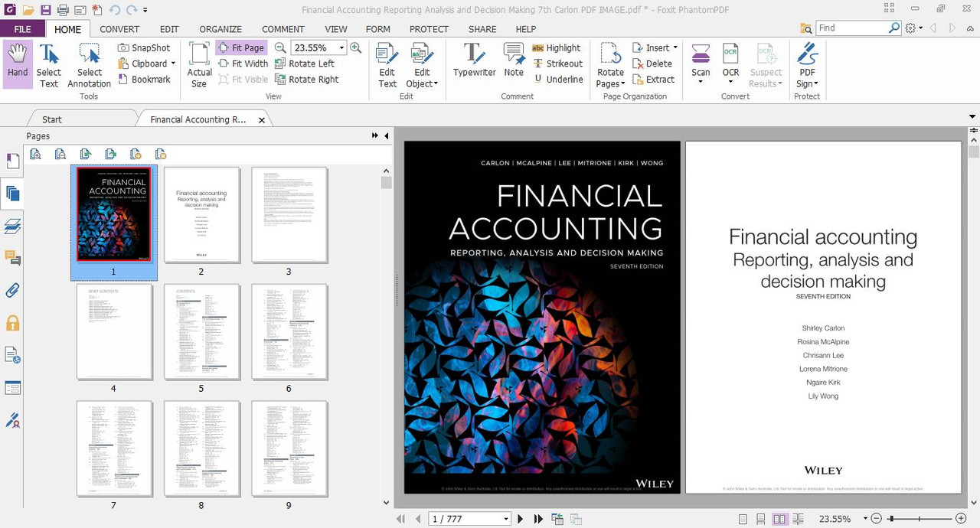
Task: Close the Financial Accounting document tab
Action: pos(262,120)
